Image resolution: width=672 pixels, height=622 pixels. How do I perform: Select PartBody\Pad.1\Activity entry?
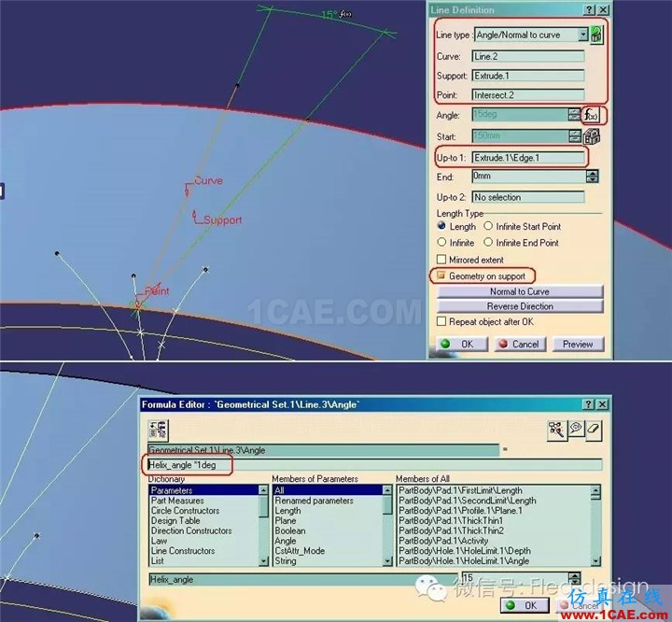click(x=494, y=541)
